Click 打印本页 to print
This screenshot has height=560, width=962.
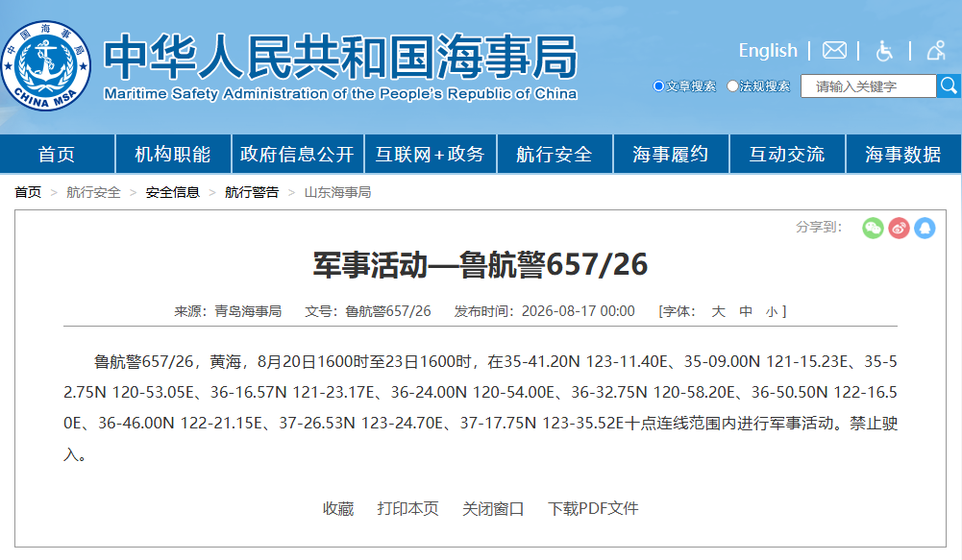click(x=408, y=508)
